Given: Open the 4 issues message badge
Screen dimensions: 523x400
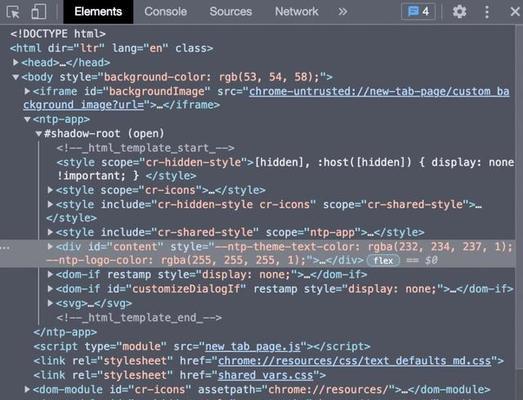Looking at the screenshot, I should point(418,12).
